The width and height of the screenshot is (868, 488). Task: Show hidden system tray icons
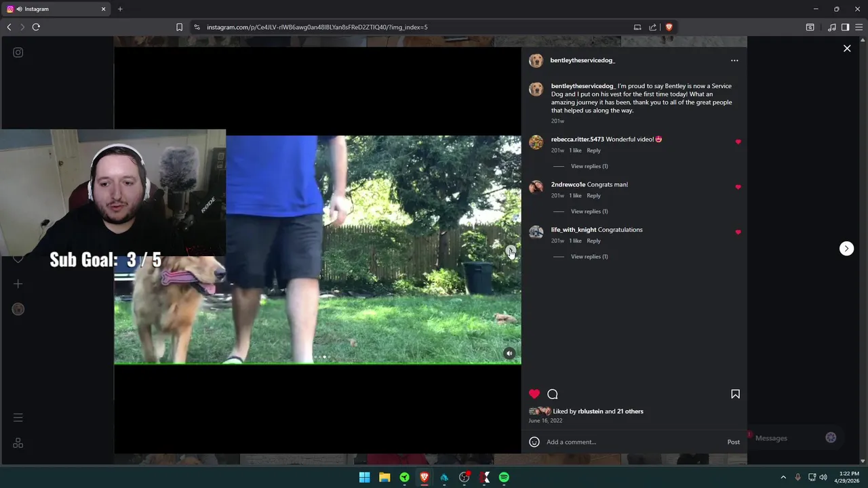783,477
